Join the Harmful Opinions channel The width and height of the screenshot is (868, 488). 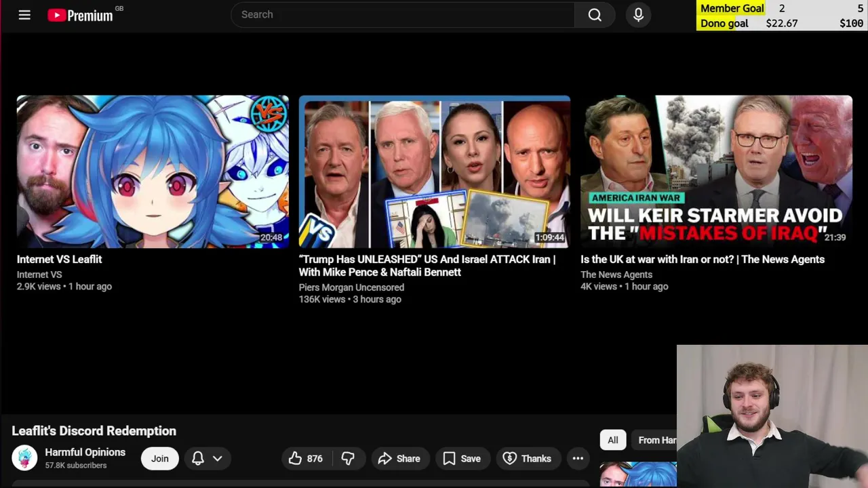160,459
